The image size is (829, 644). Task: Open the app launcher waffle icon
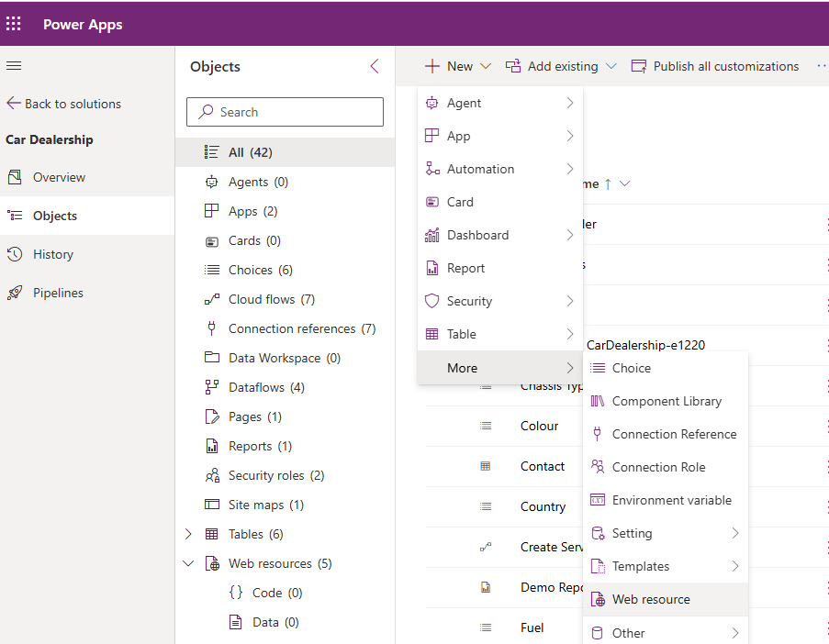click(x=14, y=24)
